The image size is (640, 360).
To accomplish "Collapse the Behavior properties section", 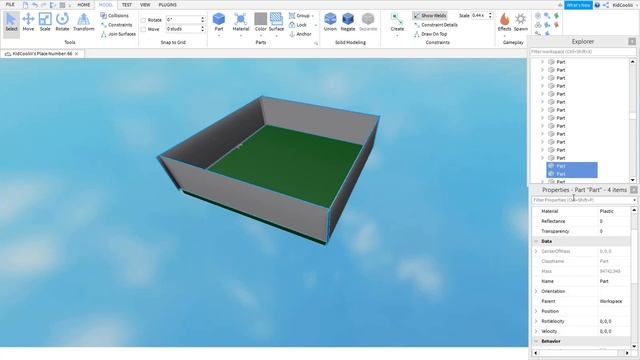I will 536,341.
